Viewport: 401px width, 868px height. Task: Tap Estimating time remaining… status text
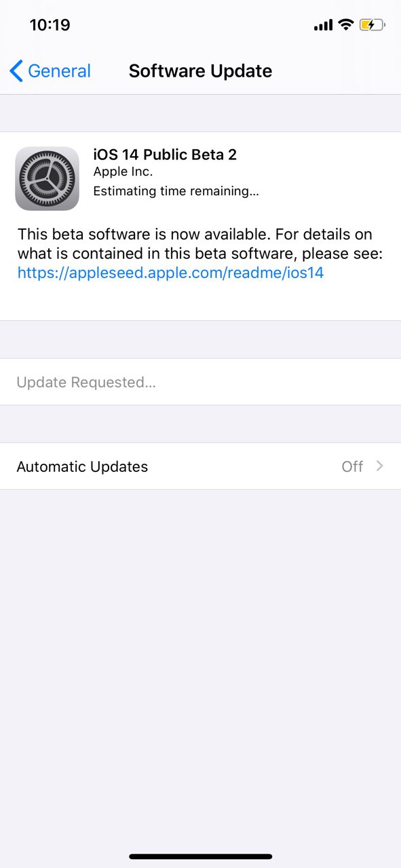176,191
